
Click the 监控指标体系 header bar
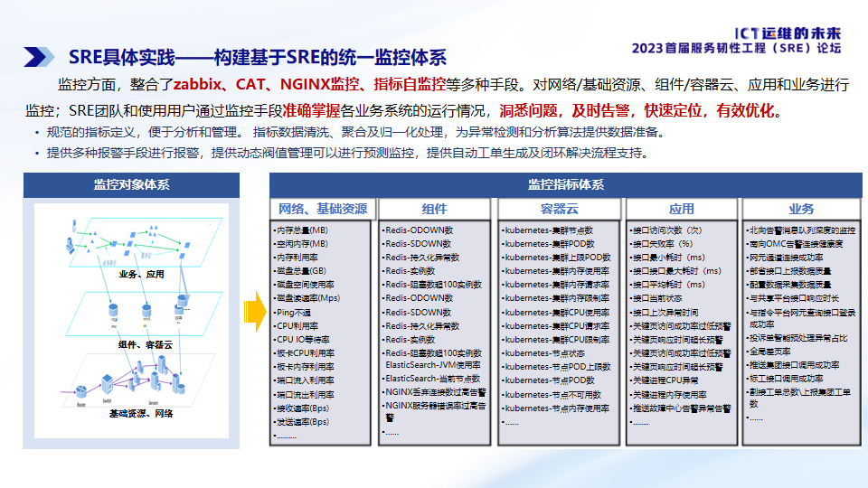(566, 184)
